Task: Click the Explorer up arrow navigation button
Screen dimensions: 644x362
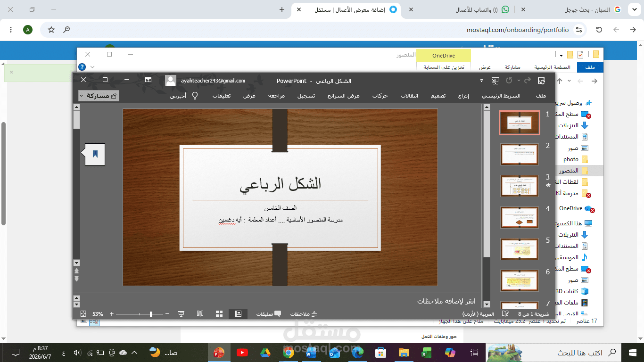Action: coord(560,81)
